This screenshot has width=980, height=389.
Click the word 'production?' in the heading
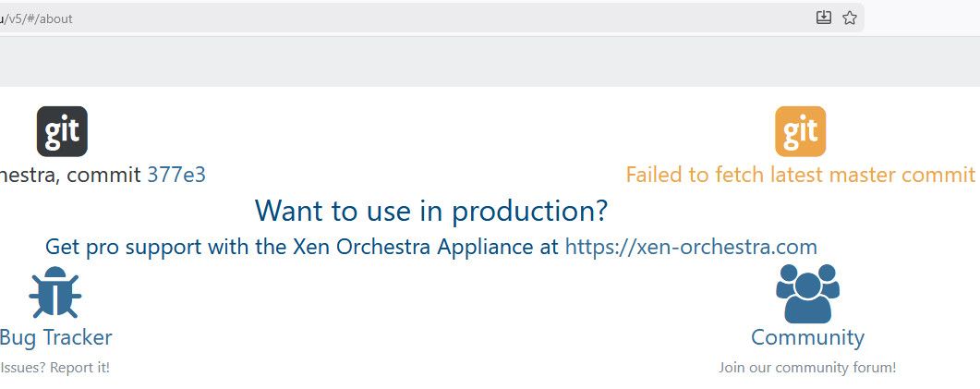pos(530,211)
